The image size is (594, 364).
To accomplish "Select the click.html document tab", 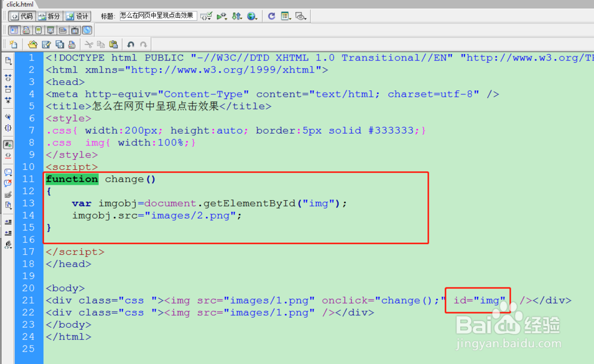I will click(x=20, y=4).
